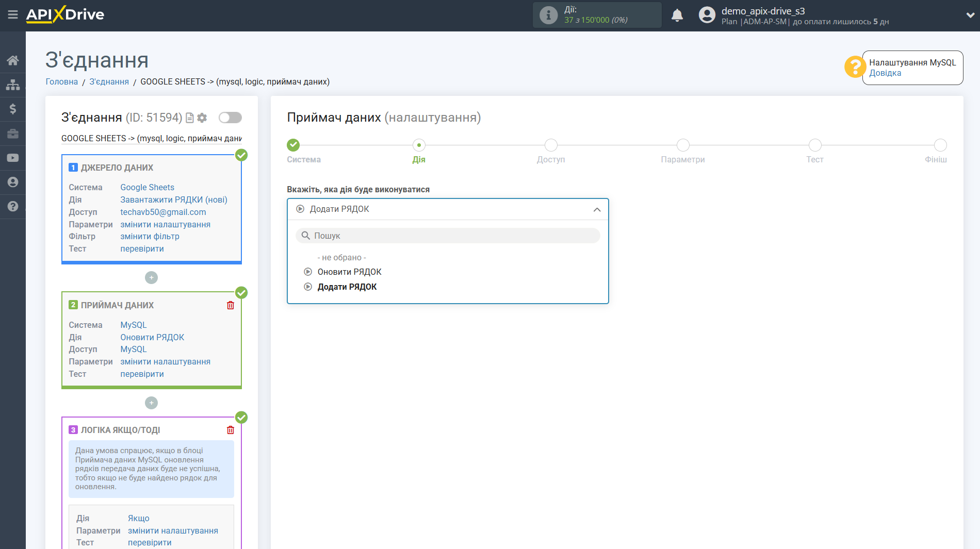This screenshot has width=980, height=549.
Task: Open logic перевірити link
Action: coord(150,543)
